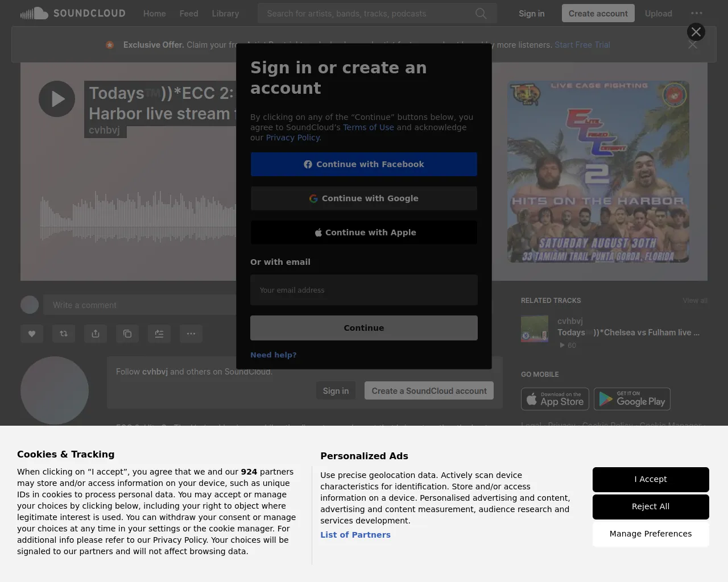Click the copy link icon
This screenshot has height=582, width=728.
(x=127, y=334)
